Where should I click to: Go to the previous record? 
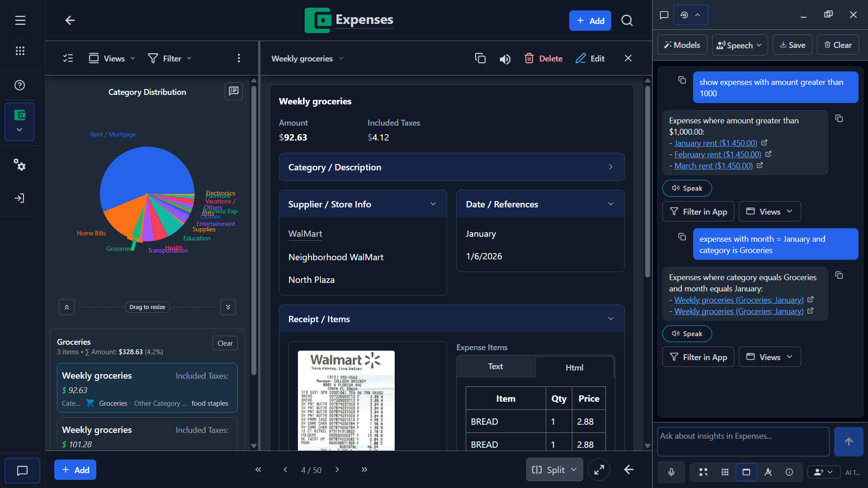coord(285,469)
